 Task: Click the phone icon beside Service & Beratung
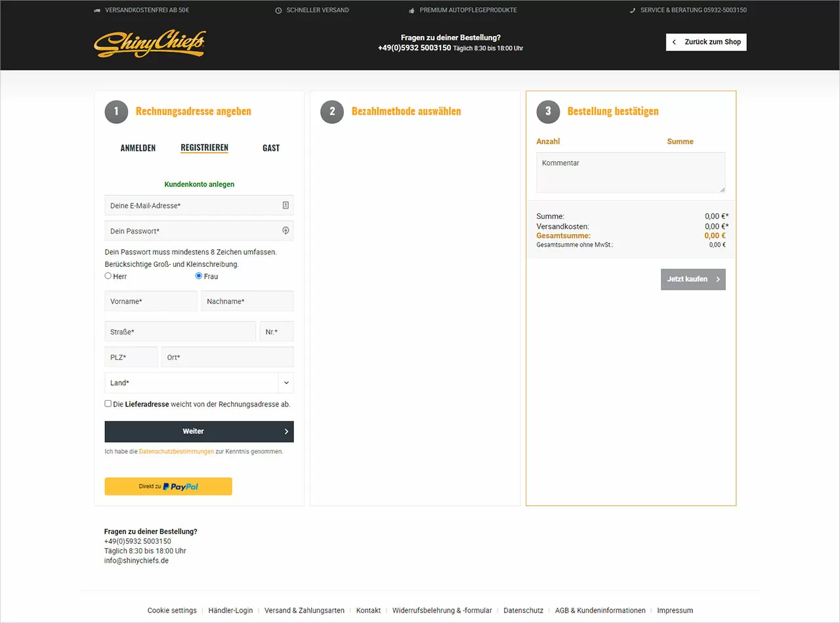[x=632, y=10]
